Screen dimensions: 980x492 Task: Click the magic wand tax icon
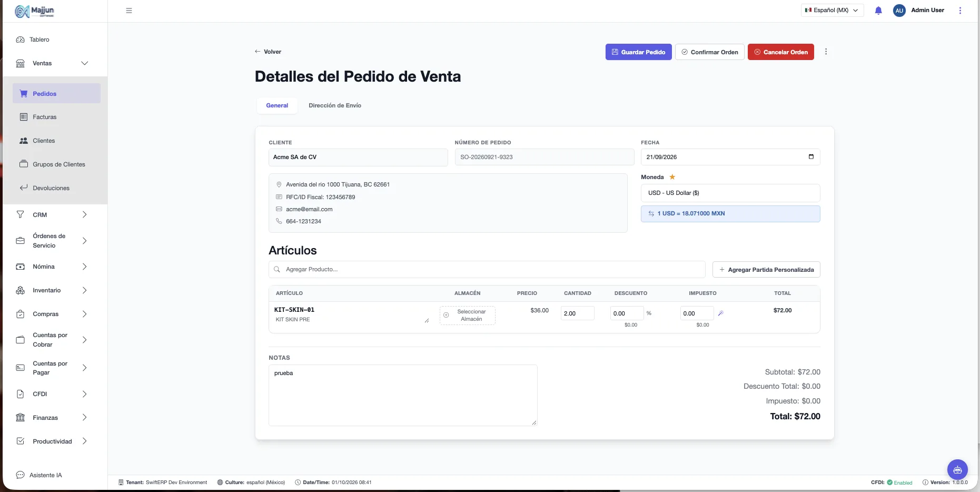pos(721,313)
